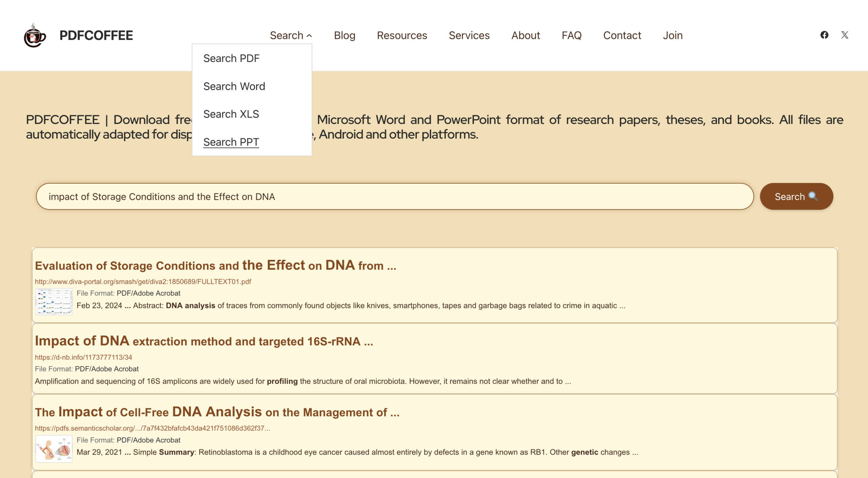Choose Search XLS in the Search menu
The image size is (868, 478).
(231, 114)
